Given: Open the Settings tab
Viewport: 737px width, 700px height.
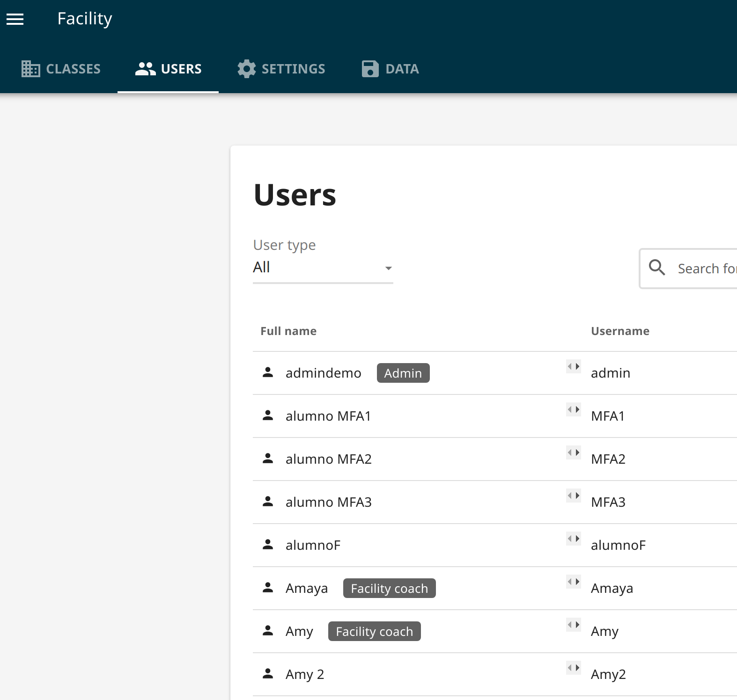Looking at the screenshot, I should [281, 69].
